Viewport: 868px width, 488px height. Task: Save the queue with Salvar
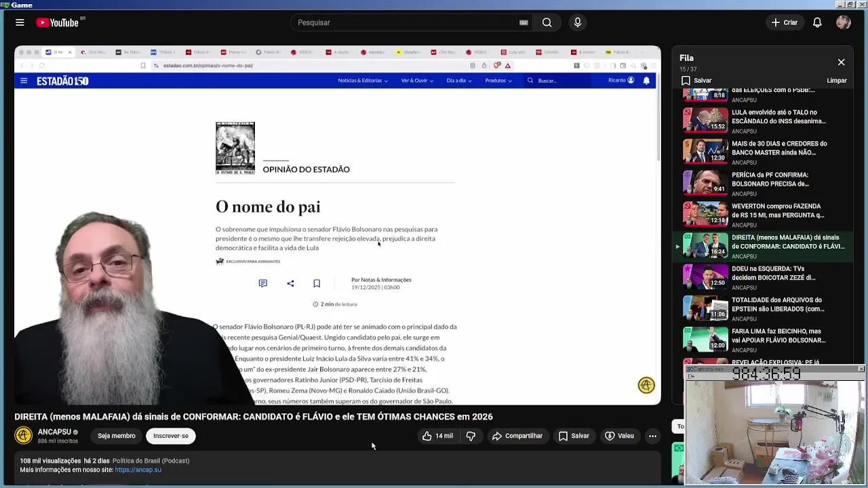tap(696, 81)
